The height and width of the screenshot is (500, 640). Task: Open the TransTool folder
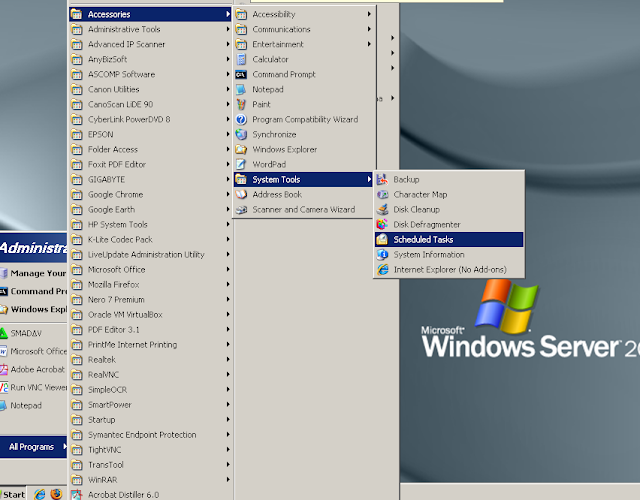click(150, 465)
